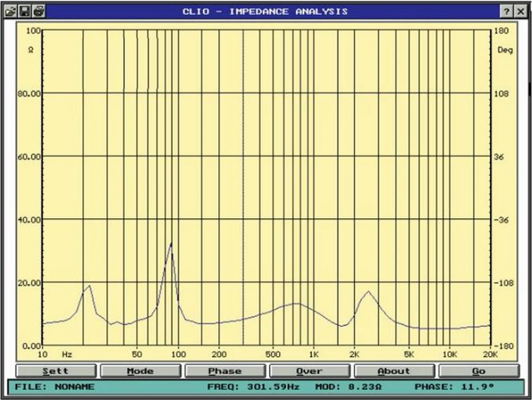Toggle the Phase curve button

pyautogui.click(x=225, y=371)
